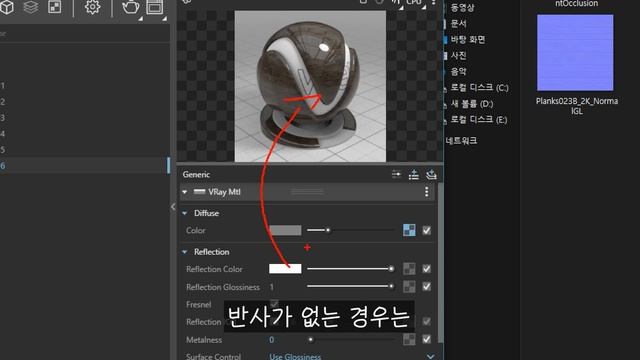Screen dimensions: 640x360
Task: Open the Reflection Glossiness texture slot
Action: coord(409,287)
